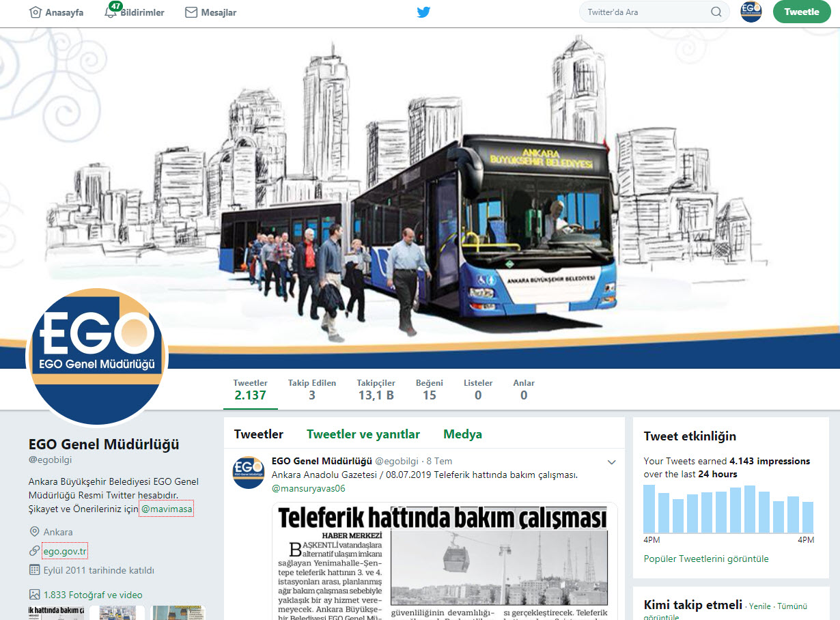Click the Anasayfa home icon
This screenshot has height=620, width=840.
(x=36, y=12)
